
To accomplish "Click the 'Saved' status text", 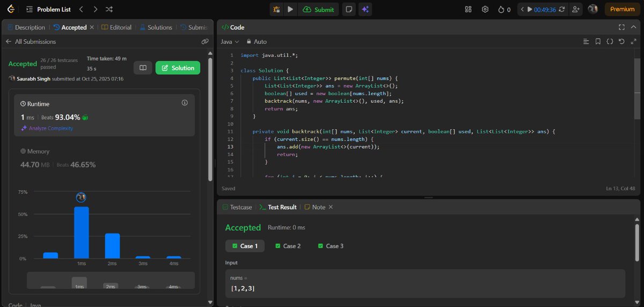I will (x=228, y=188).
